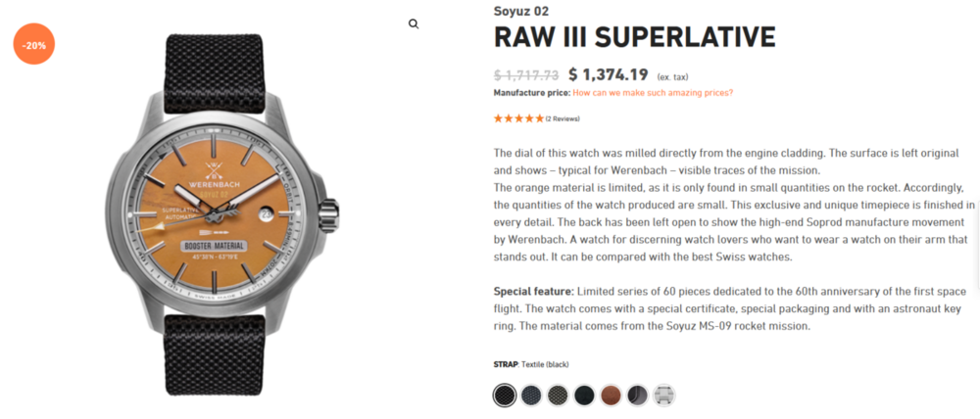The image size is (980, 419).
Task: Click the five-star rating icons
Action: (518, 118)
